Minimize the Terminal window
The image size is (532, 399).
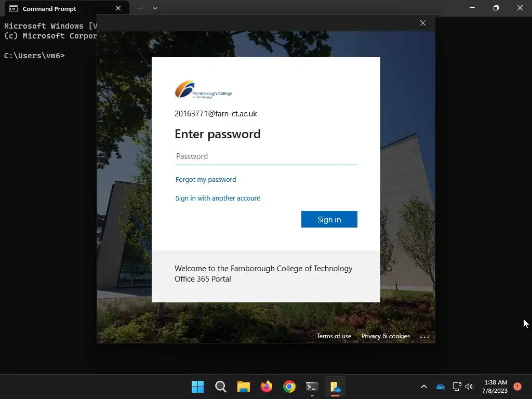tap(472, 8)
